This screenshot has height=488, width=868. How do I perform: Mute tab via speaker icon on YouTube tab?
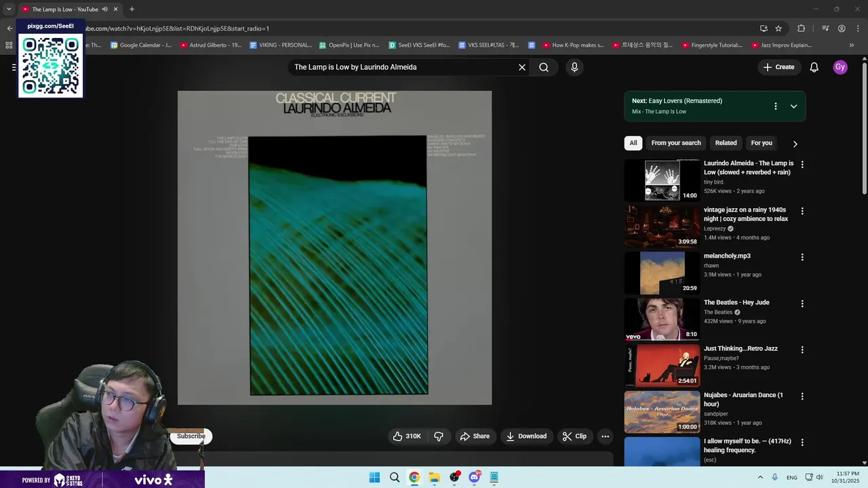pyautogui.click(x=104, y=9)
